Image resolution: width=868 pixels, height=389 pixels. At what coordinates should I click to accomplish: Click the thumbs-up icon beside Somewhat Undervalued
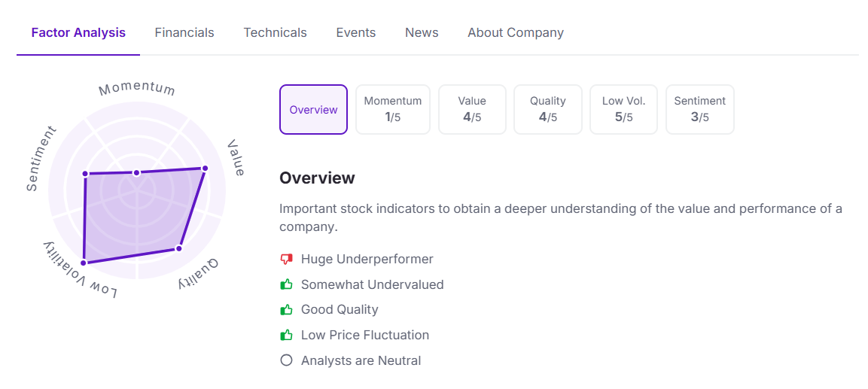[286, 284]
